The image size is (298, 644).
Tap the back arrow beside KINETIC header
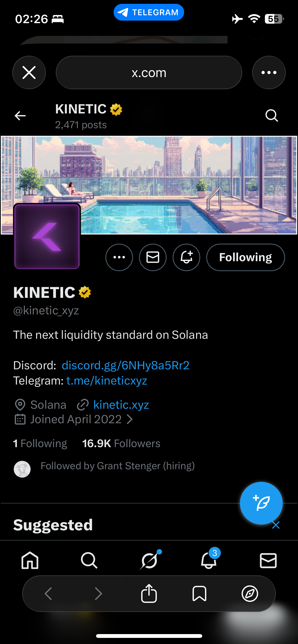tap(20, 116)
